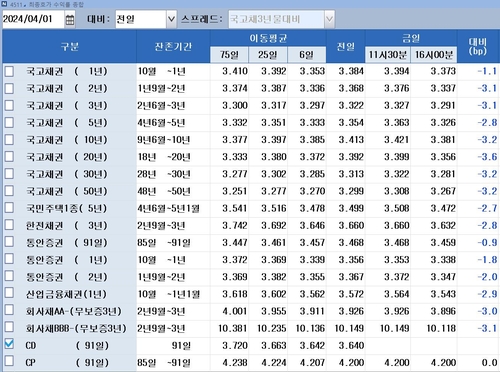Check the 국고채권 (2년) row checkbox
The image size is (500, 372).
point(9,88)
